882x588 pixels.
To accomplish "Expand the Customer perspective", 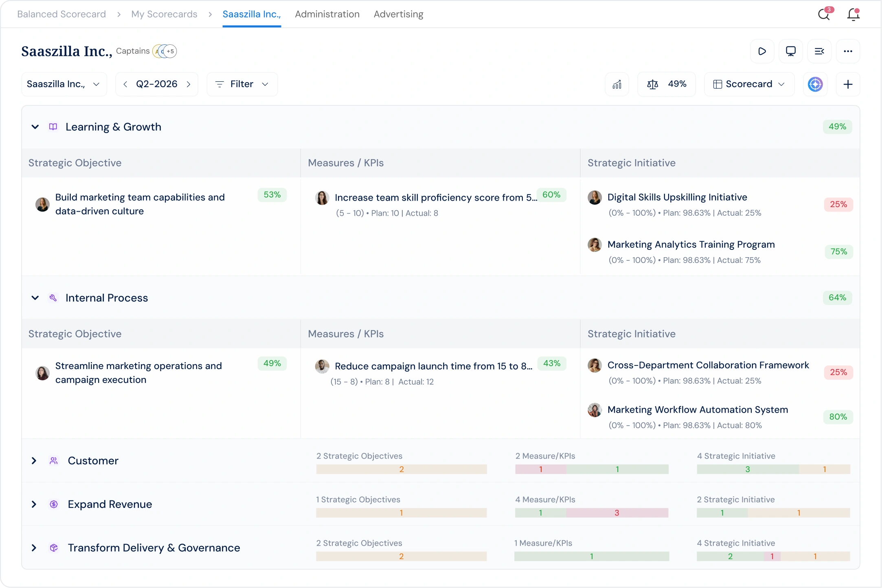I will pyautogui.click(x=34, y=461).
